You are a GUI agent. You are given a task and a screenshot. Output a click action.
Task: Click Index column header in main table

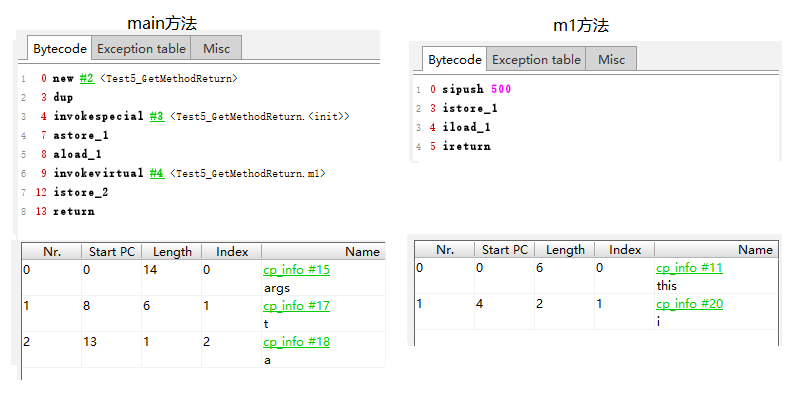click(x=232, y=252)
